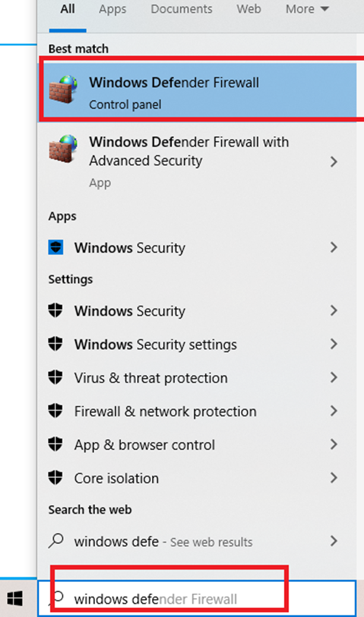The width and height of the screenshot is (364, 617).
Task: Click the Windows Security app shield icon
Action: tap(56, 248)
